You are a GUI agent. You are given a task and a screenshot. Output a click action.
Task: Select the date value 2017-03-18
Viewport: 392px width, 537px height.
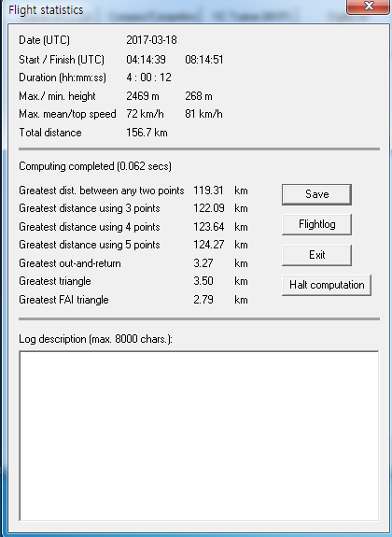pos(151,40)
